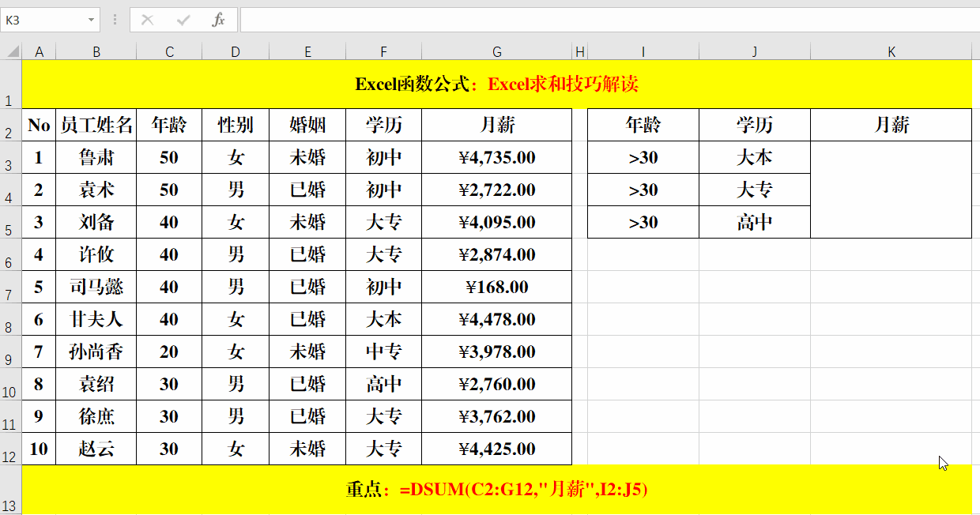The width and height of the screenshot is (980, 515).
Task: Click the Enter checkmark icon in formula bar
Action: [184, 20]
